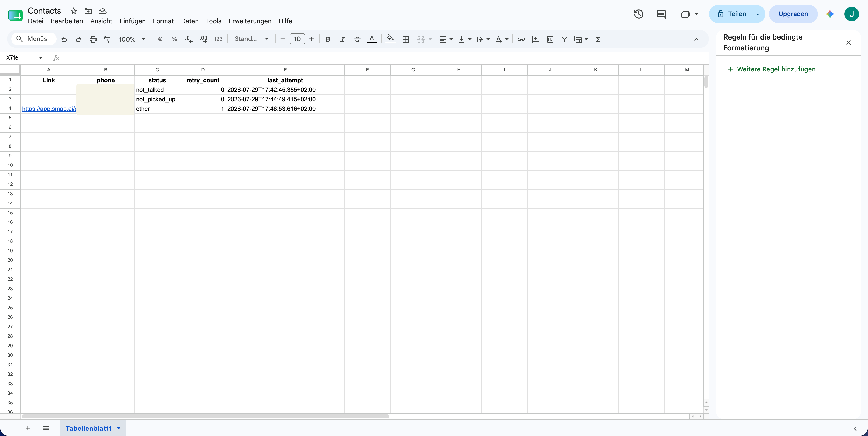Decrease decimal places icon
The image size is (868, 436).
pos(189,39)
